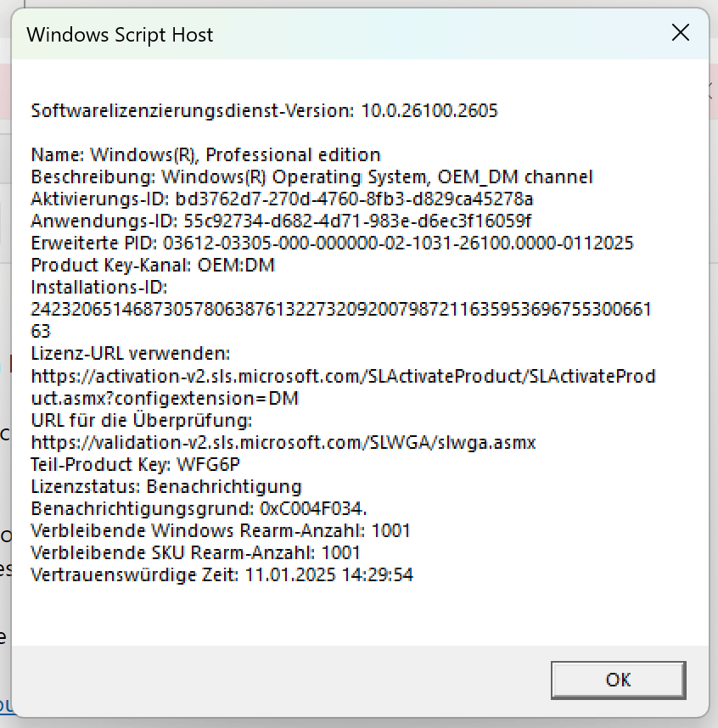Click the Windows Script Host title bar
Viewport: 718px width, 728px height.
coord(119,35)
